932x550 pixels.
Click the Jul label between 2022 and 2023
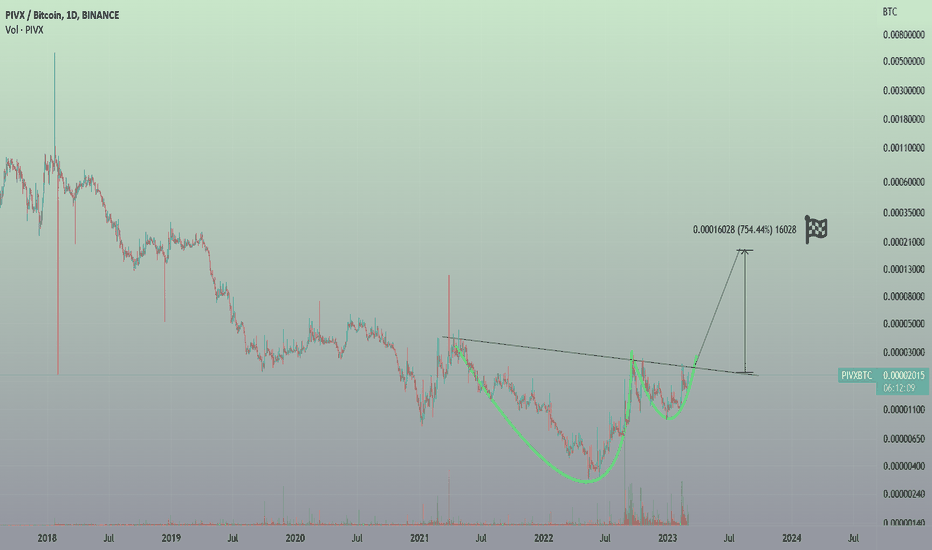pyautogui.click(x=604, y=538)
